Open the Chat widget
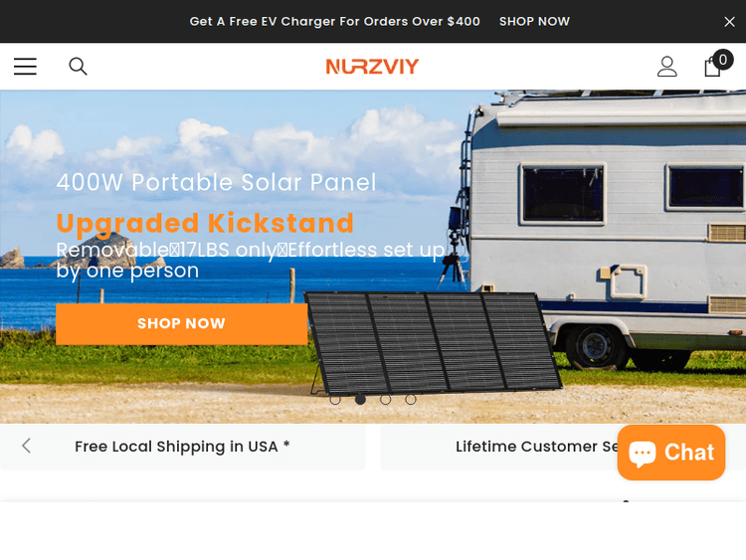The width and height of the screenshot is (746, 560). 671,453
